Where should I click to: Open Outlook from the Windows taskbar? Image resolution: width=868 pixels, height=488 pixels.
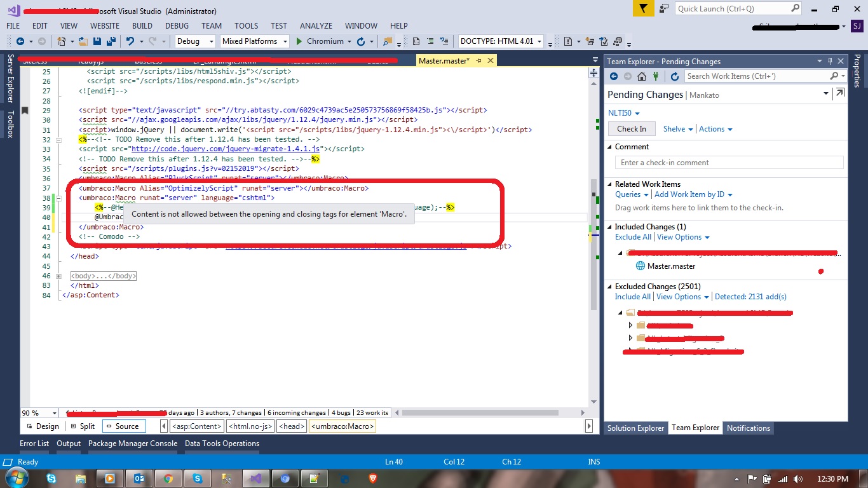pyautogui.click(x=139, y=478)
